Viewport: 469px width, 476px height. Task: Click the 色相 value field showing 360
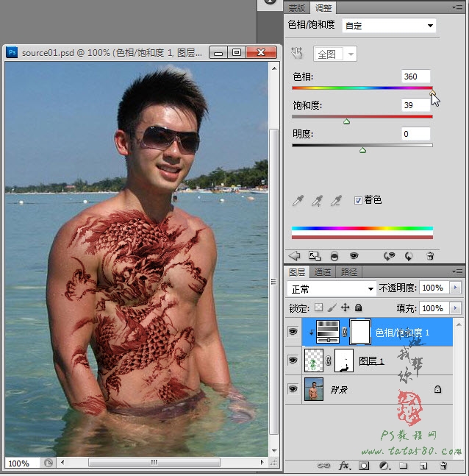coord(415,77)
